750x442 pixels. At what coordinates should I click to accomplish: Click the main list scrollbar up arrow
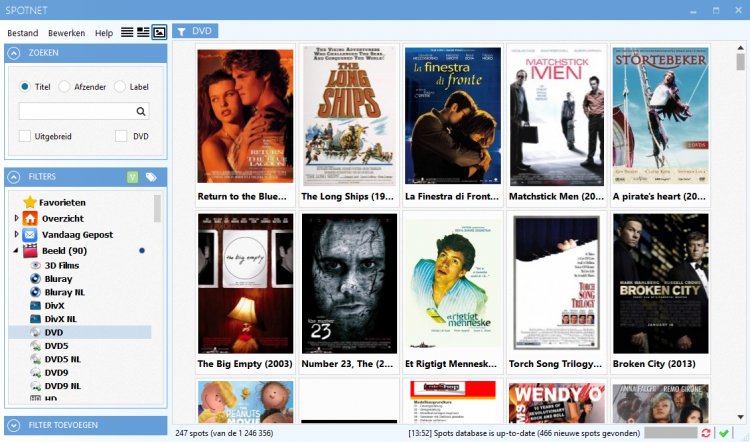(x=740, y=47)
